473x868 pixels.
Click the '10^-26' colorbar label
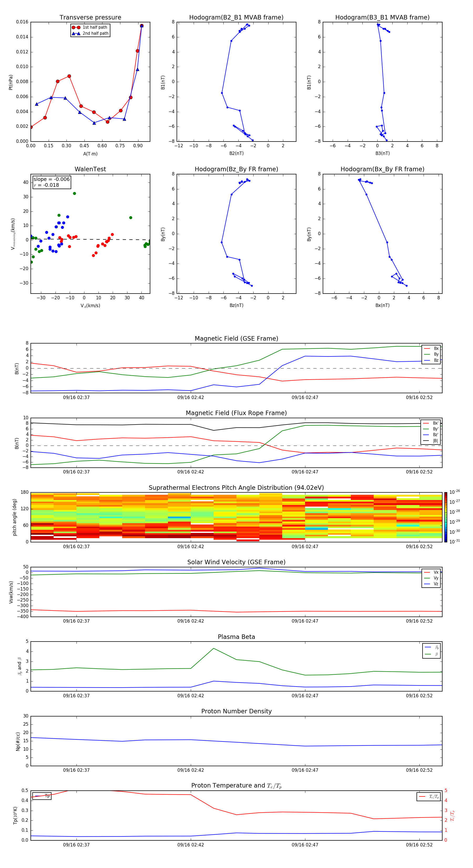455,492
